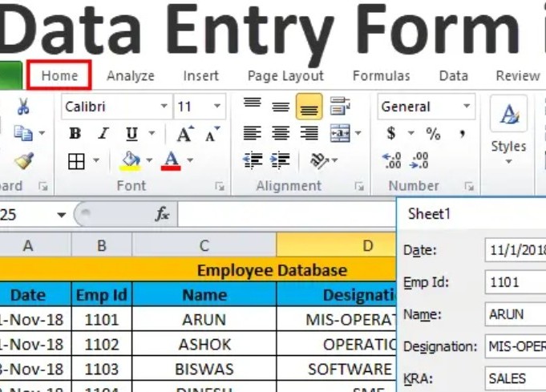Screen dimensions: 546x392
Task: Click the Name field containing ARUN
Action: 516,314
